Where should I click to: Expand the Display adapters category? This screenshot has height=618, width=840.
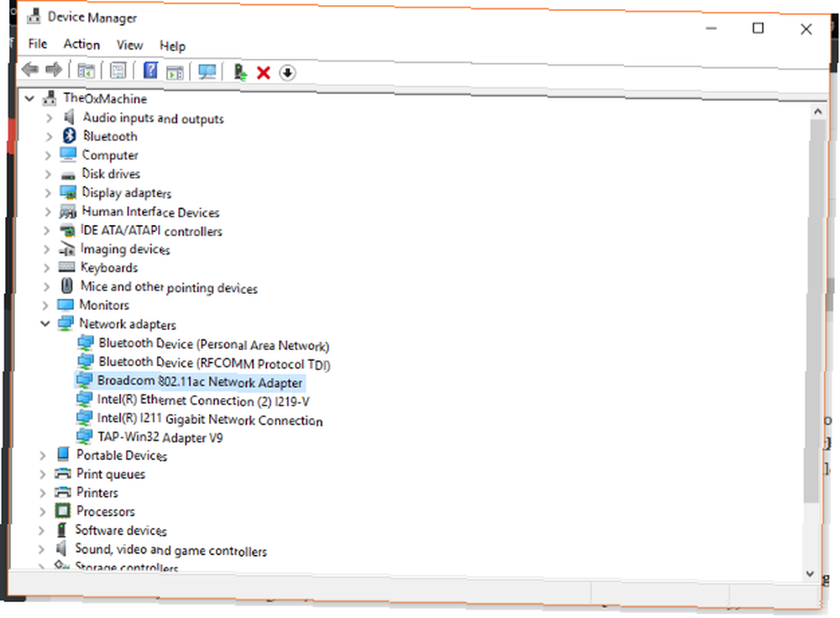coord(48,193)
